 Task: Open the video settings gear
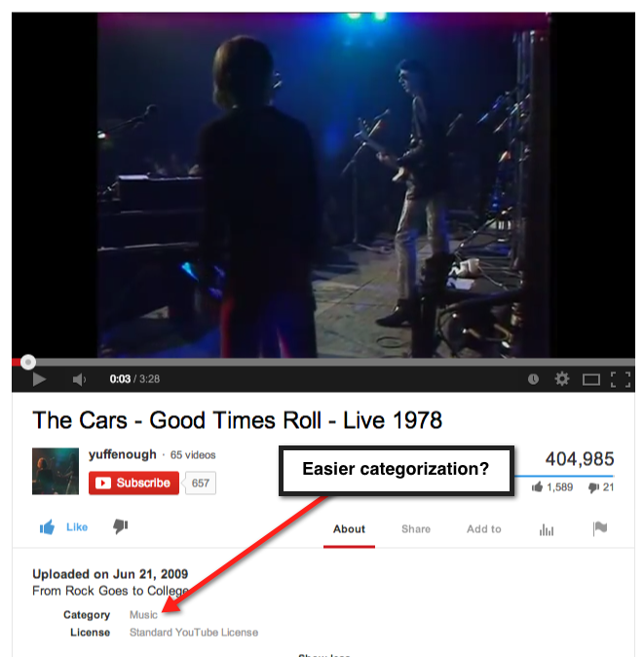(562, 379)
